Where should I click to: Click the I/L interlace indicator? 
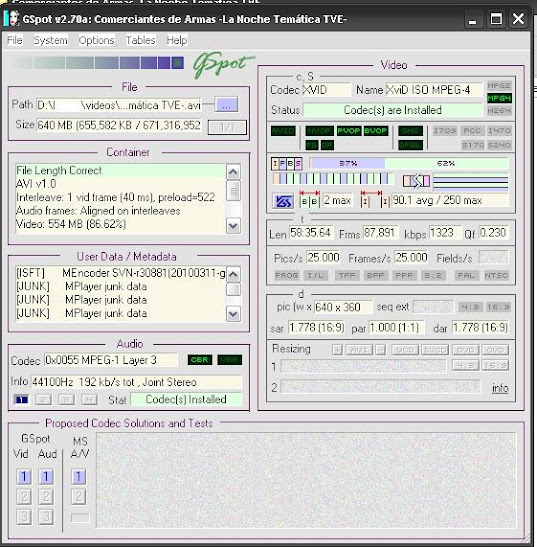pyautogui.click(x=315, y=275)
